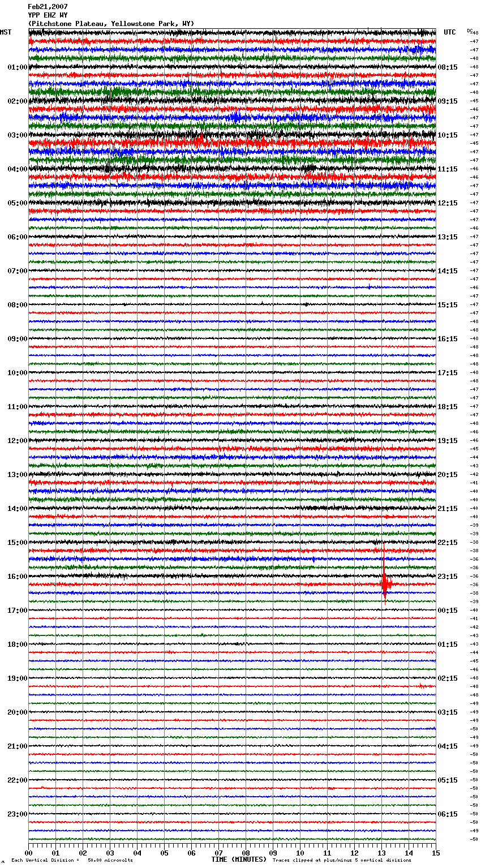Image resolution: width=481 pixels, height=868 pixels.
Task: Select the 09:00 MST time label
Action: 17,339
